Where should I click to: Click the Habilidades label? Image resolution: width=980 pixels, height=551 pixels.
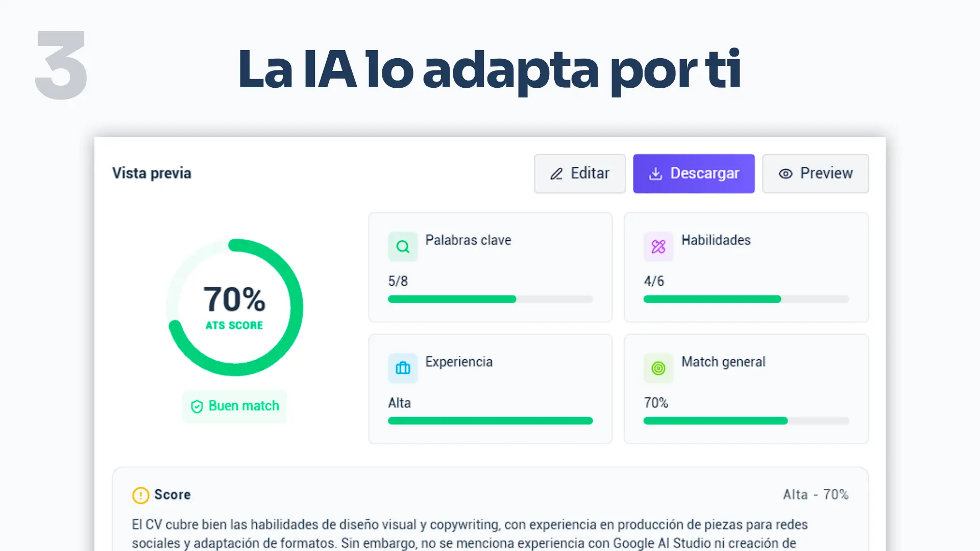point(716,240)
